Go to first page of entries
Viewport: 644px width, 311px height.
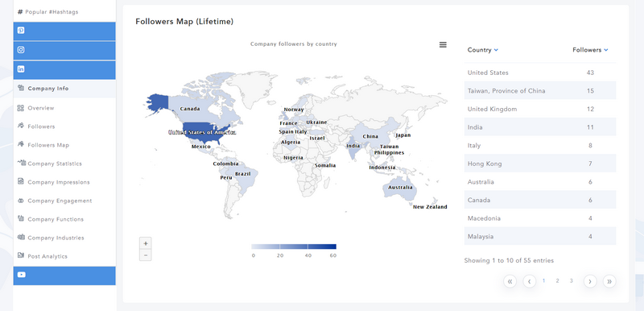(x=510, y=281)
